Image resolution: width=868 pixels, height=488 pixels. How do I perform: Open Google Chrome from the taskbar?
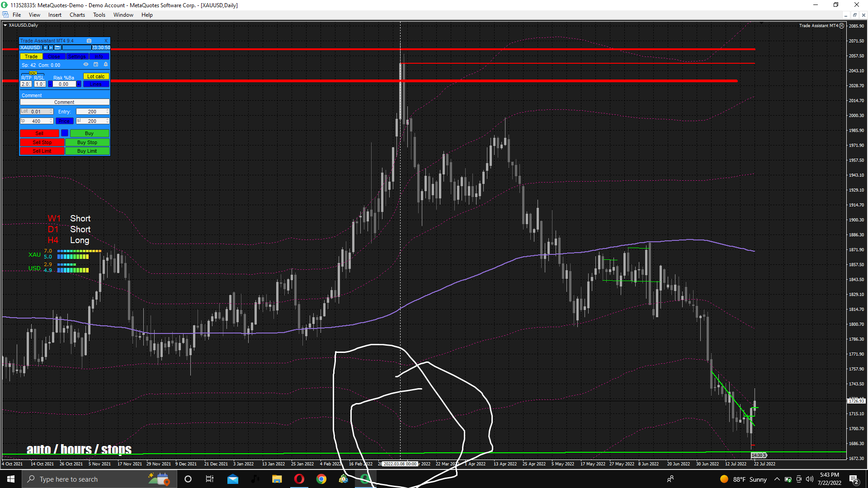321,479
